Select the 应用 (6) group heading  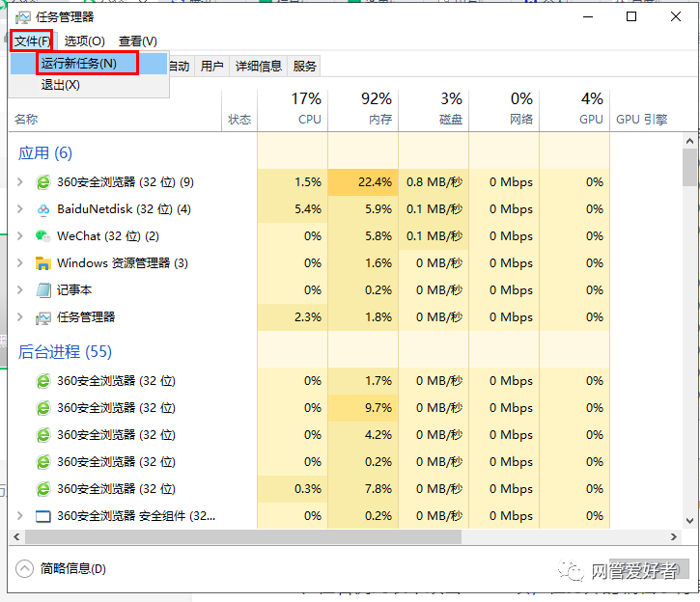45,153
